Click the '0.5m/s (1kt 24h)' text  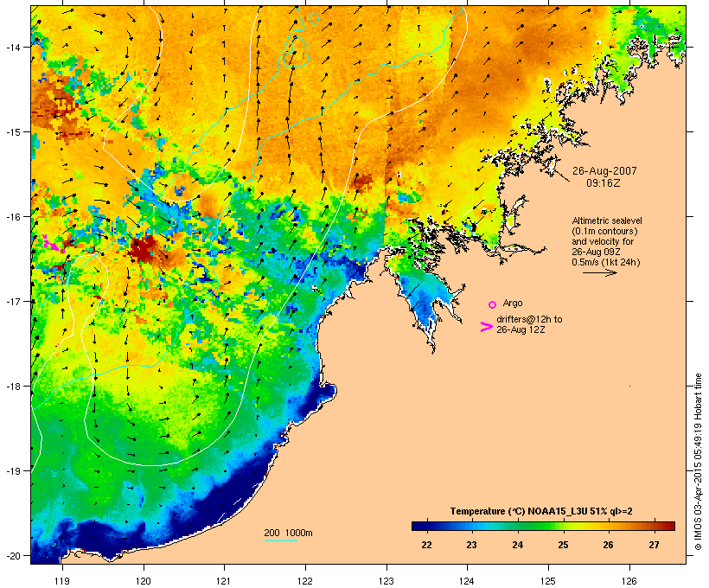(x=606, y=262)
